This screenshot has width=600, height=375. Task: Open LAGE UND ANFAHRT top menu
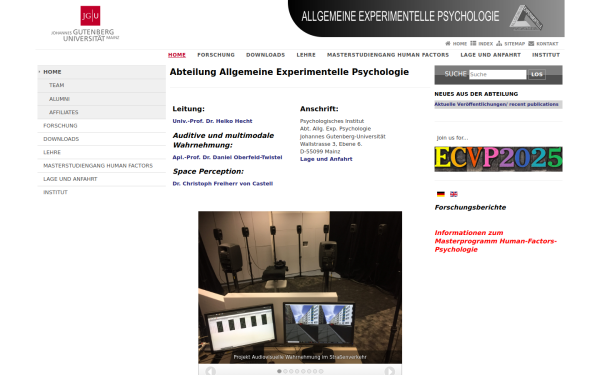tap(491, 55)
